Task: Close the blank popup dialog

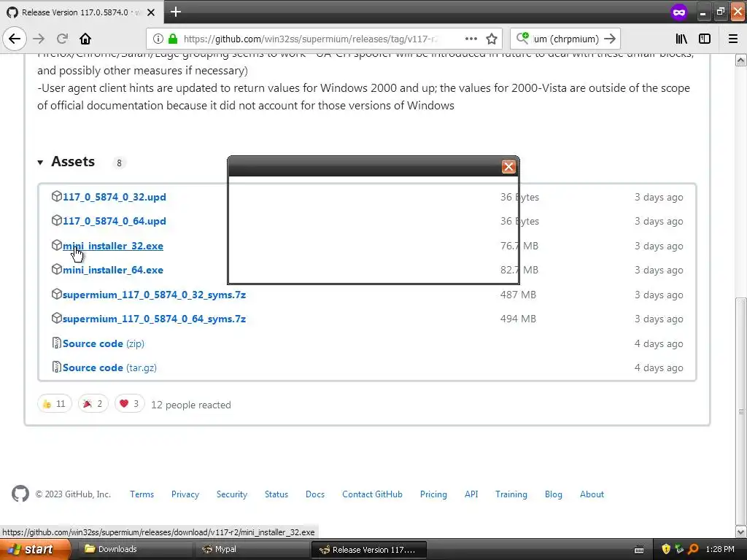Action: click(508, 167)
